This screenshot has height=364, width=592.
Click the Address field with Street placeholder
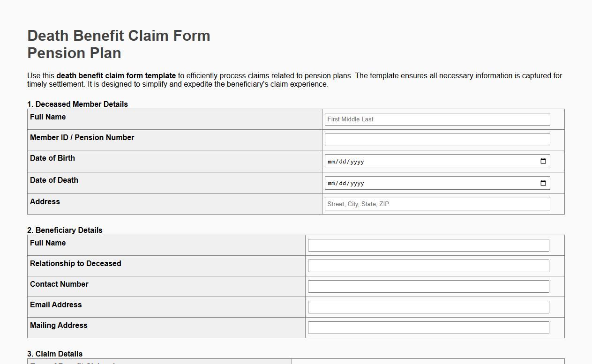[x=436, y=204]
